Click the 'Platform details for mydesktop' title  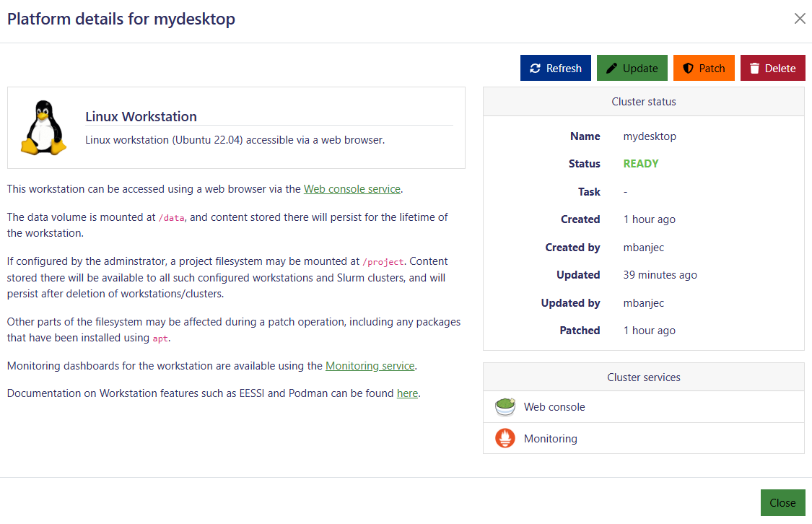[121, 19]
